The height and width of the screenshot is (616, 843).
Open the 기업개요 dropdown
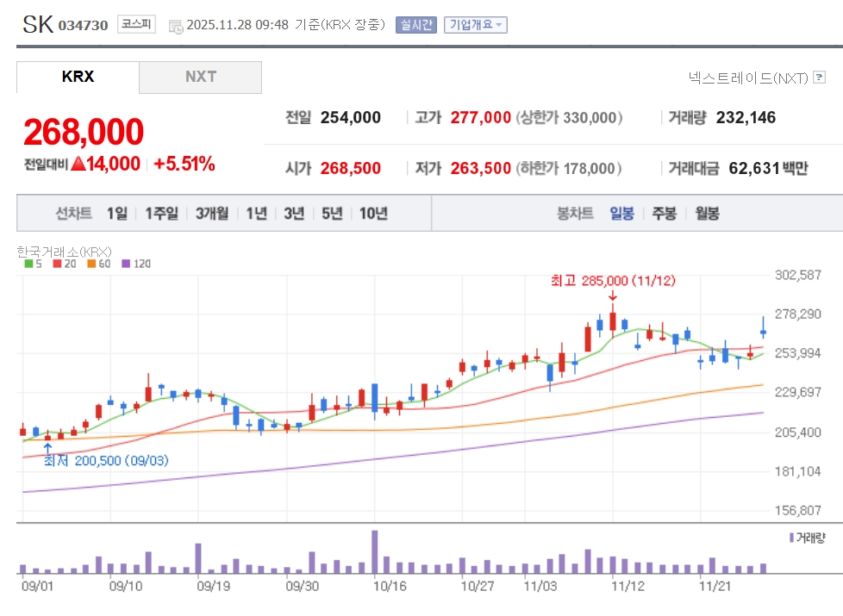(x=476, y=25)
